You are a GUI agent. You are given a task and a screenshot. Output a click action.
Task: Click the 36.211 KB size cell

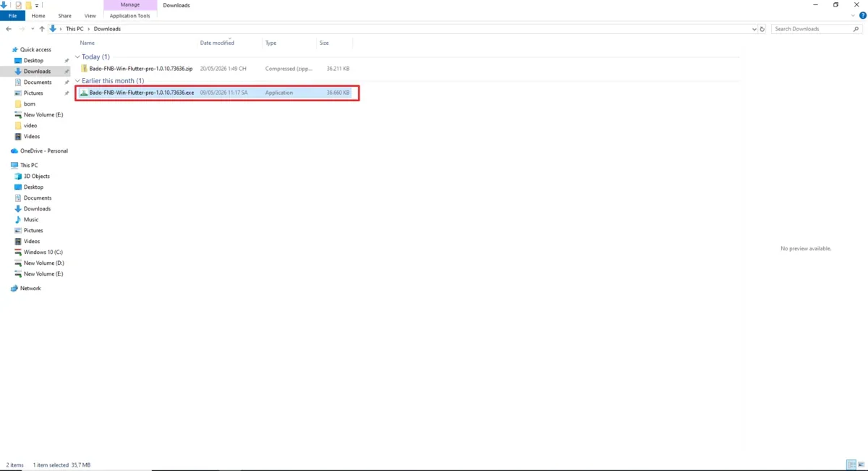click(x=338, y=69)
